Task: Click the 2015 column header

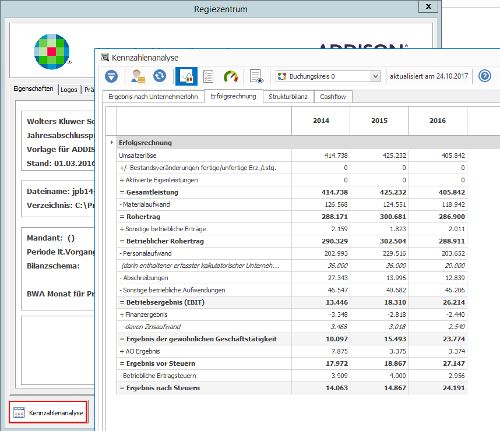Action: click(379, 121)
